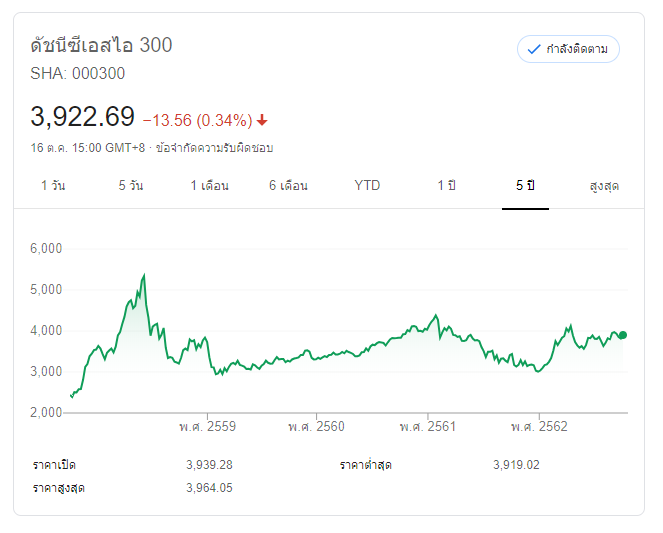Click the index title ดัชนีซีเอสไอ 300
This screenshot has height=533, width=663.
(x=101, y=45)
